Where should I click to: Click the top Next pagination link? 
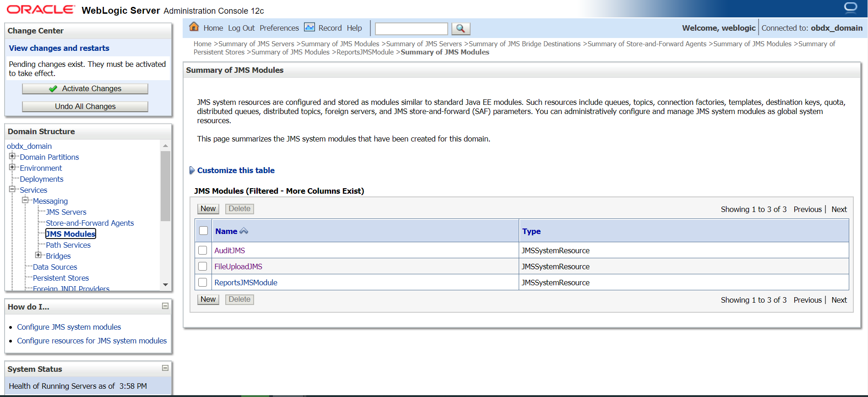coord(839,209)
